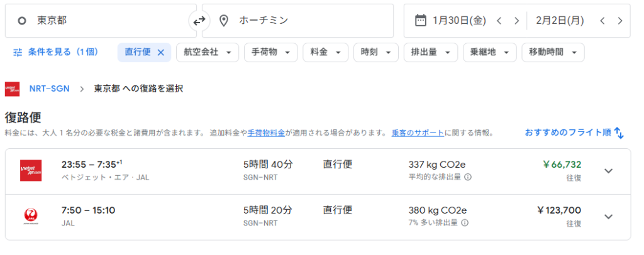The height and width of the screenshot is (255, 644).
Task: Click the sort arrows icon beside おすすめのフライト順
Action: (x=619, y=133)
